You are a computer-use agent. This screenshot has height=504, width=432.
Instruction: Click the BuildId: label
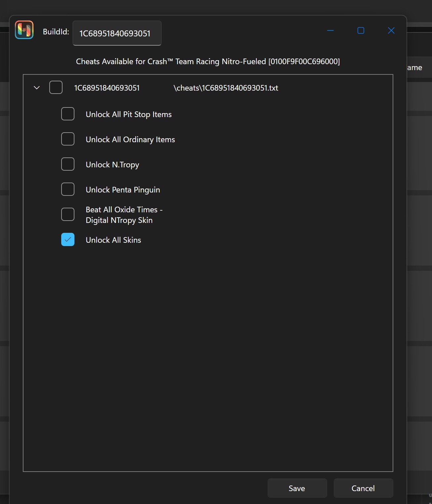click(x=56, y=32)
